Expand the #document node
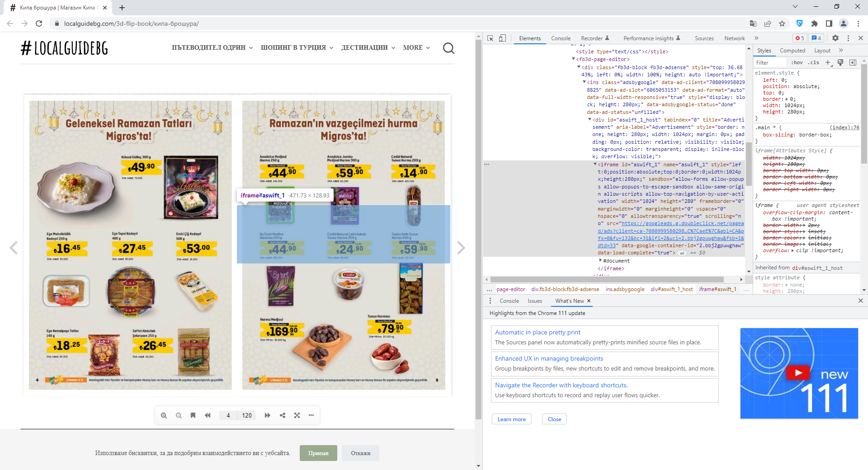 [600, 260]
